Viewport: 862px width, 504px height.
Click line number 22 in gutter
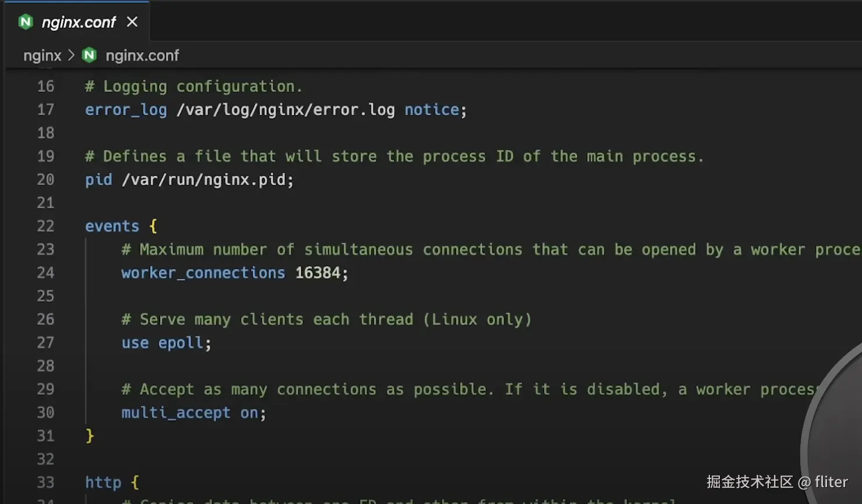click(45, 226)
